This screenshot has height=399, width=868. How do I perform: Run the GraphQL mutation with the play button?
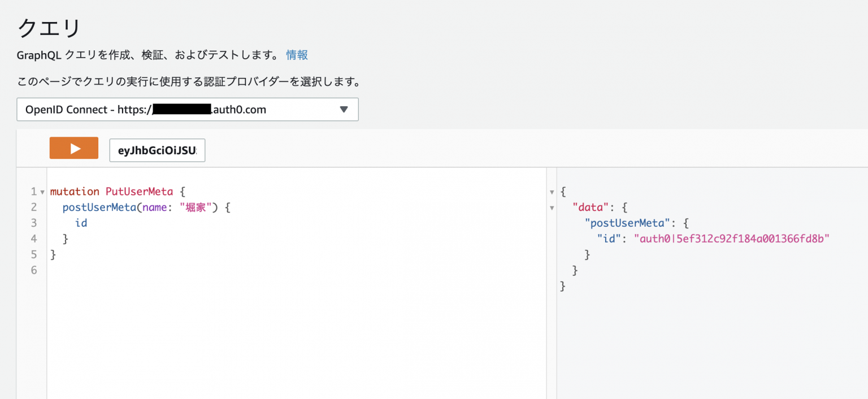click(x=73, y=147)
